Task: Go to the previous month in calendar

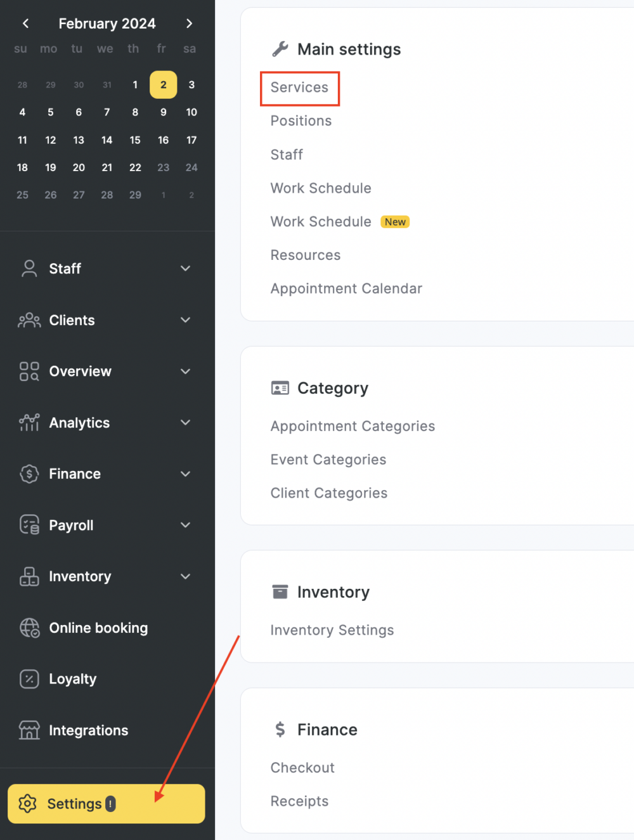Action: pos(25,23)
